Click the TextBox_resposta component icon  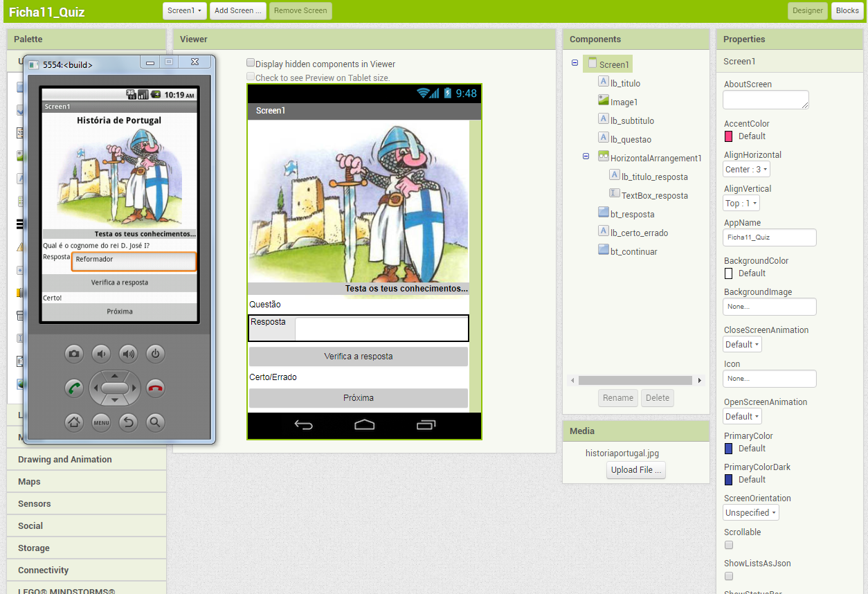(615, 194)
